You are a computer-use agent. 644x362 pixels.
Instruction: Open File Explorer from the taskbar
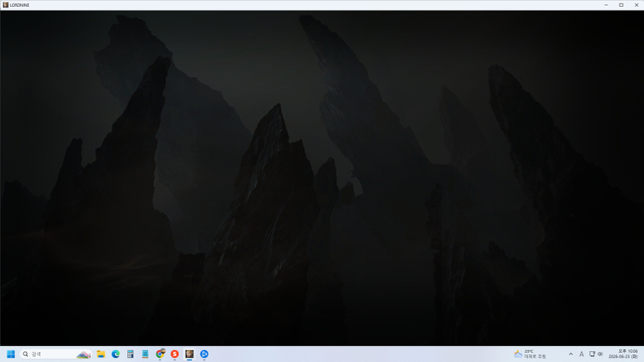(101, 354)
